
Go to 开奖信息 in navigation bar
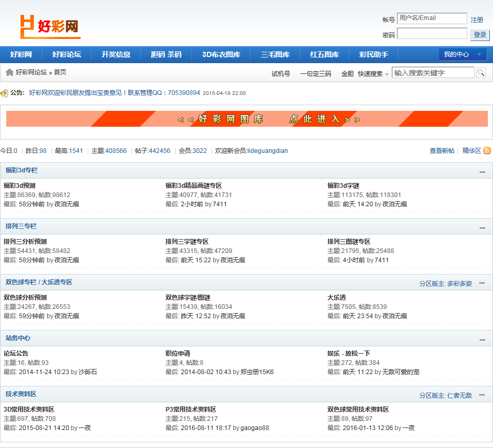click(116, 54)
